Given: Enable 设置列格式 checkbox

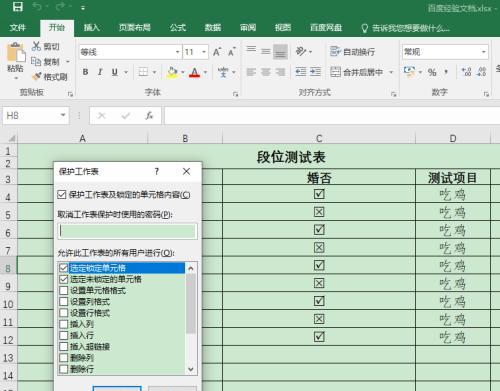Looking at the screenshot, I should (64, 302).
